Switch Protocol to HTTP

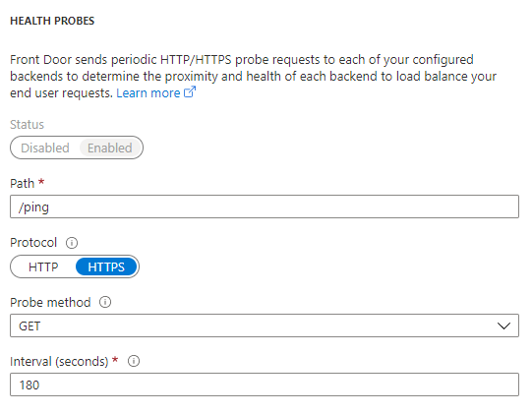pyautogui.click(x=43, y=267)
